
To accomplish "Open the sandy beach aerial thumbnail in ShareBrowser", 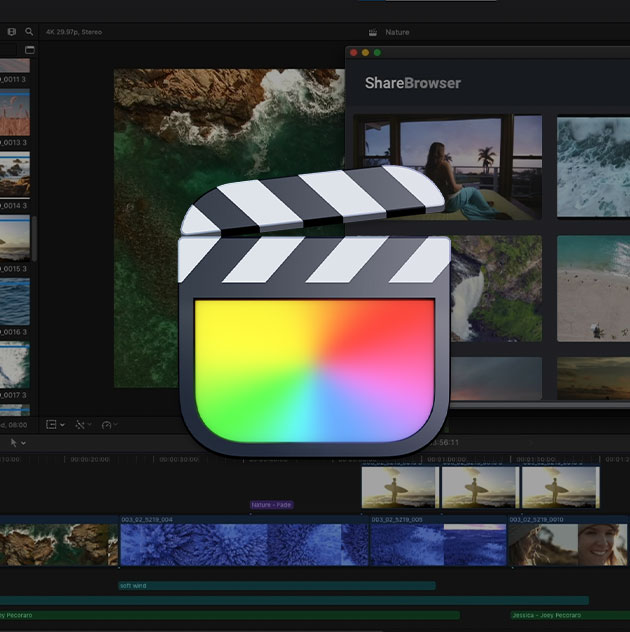I will tap(593, 289).
